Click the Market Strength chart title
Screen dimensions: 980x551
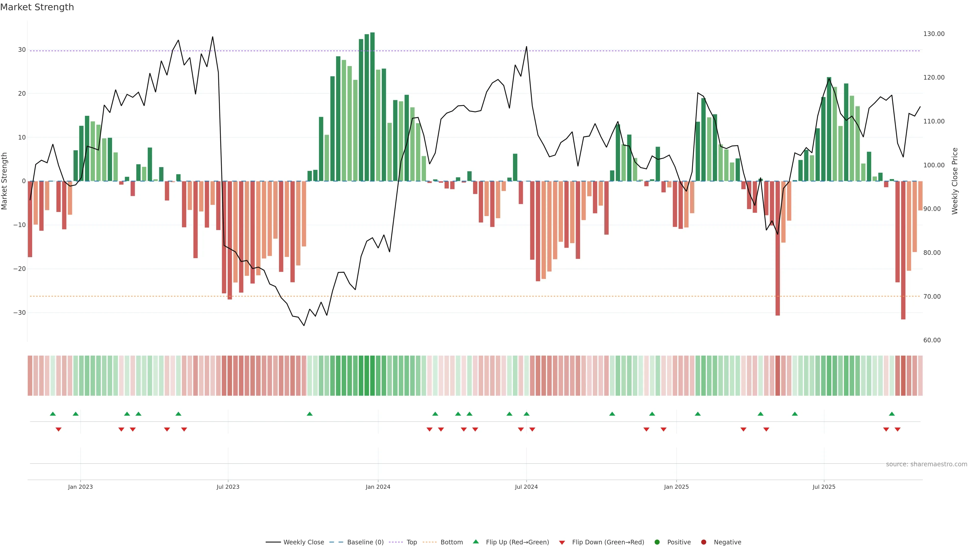coord(37,7)
